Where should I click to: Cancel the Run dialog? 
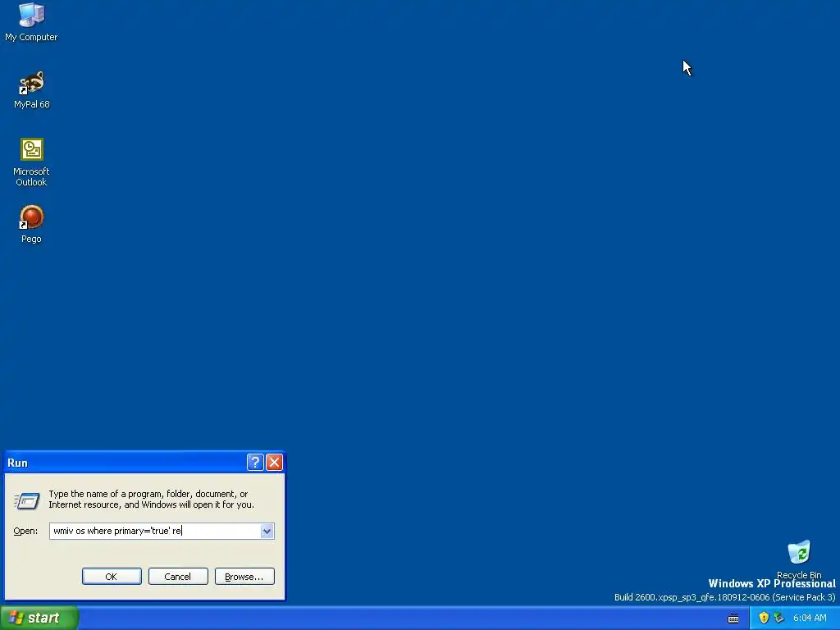(178, 577)
